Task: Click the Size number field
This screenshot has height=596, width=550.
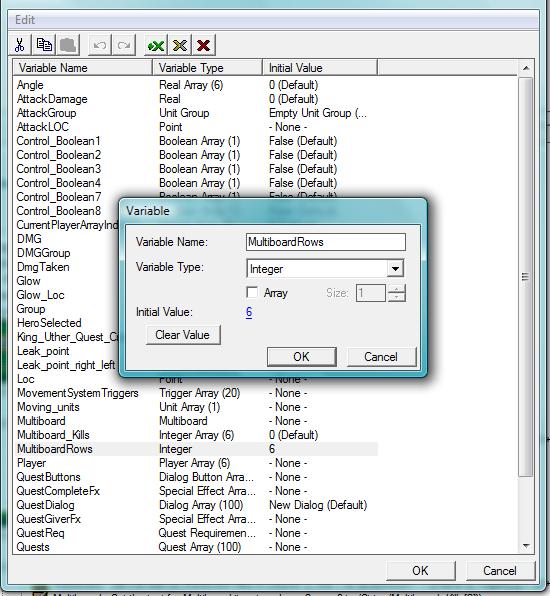Action: tap(371, 293)
